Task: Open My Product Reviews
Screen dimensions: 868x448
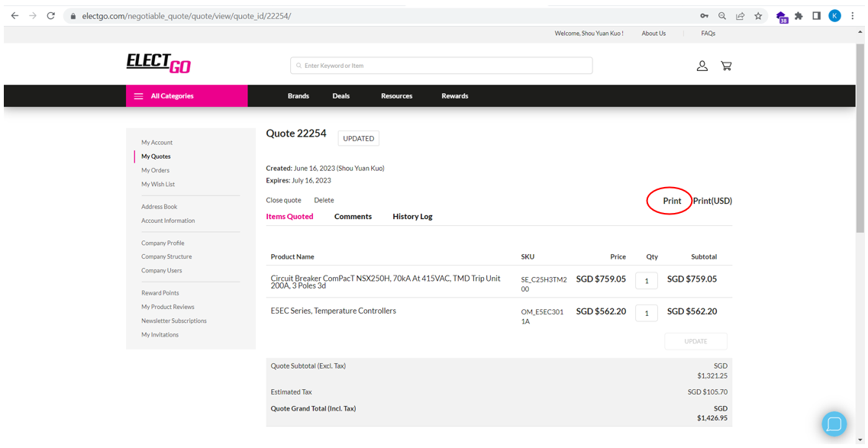Action: [168, 307]
